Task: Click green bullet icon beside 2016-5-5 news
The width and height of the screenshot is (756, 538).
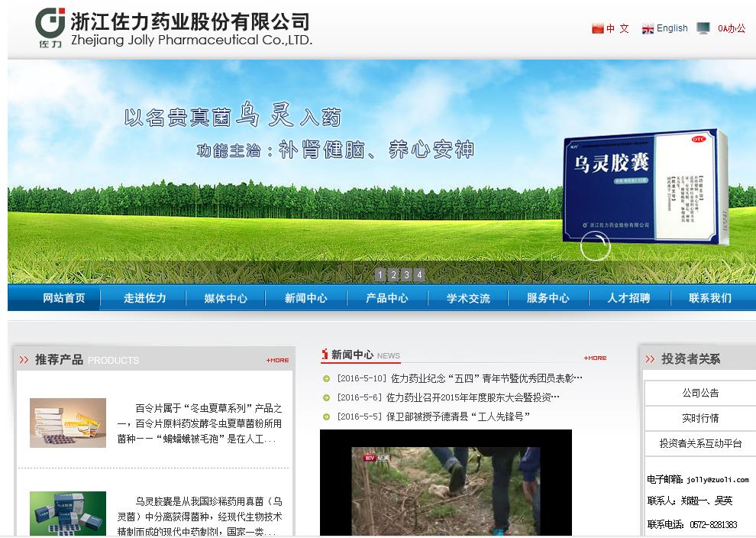Action: 326,417
